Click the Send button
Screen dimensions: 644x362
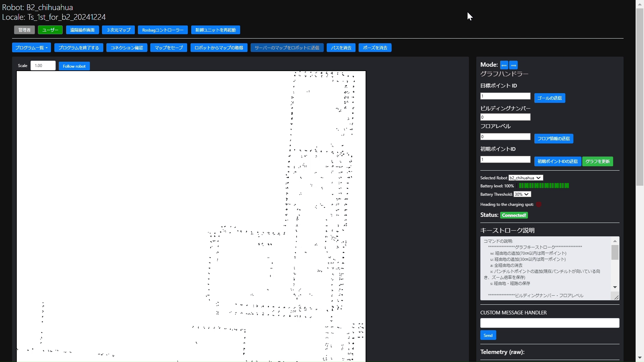point(488,335)
